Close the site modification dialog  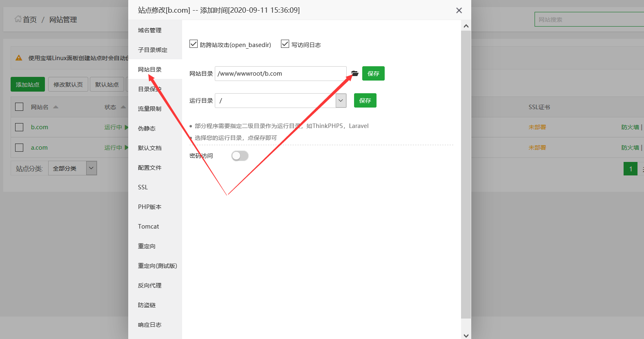tap(459, 10)
